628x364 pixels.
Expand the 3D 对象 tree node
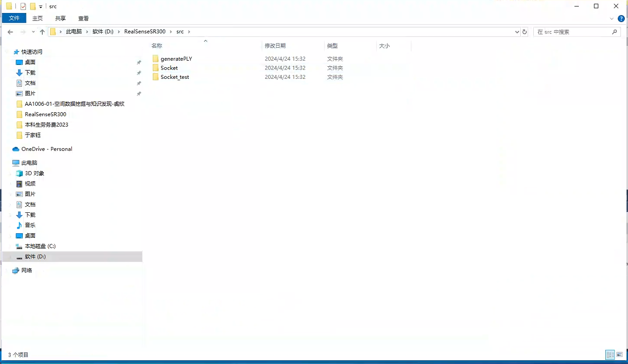point(10,173)
